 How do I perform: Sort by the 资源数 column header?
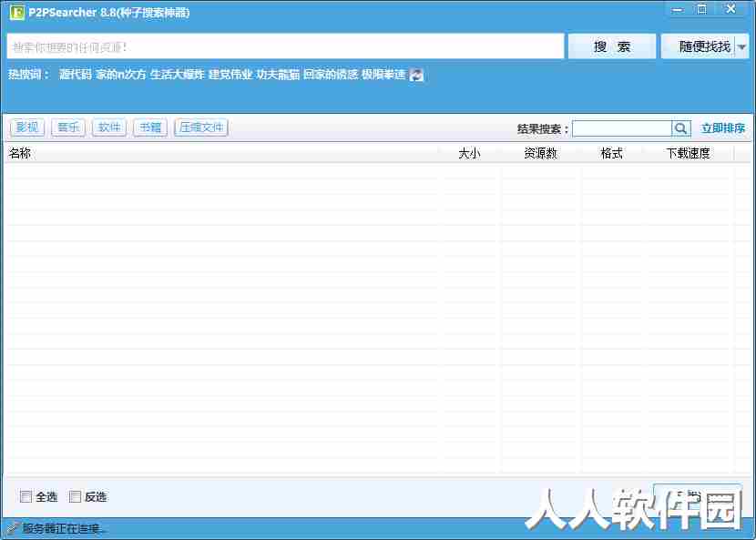(x=541, y=153)
